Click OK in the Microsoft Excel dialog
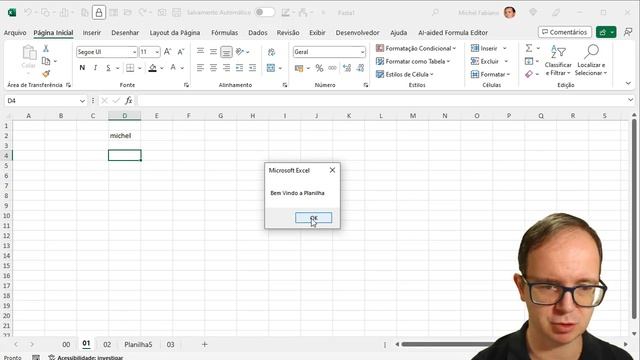 point(313,218)
